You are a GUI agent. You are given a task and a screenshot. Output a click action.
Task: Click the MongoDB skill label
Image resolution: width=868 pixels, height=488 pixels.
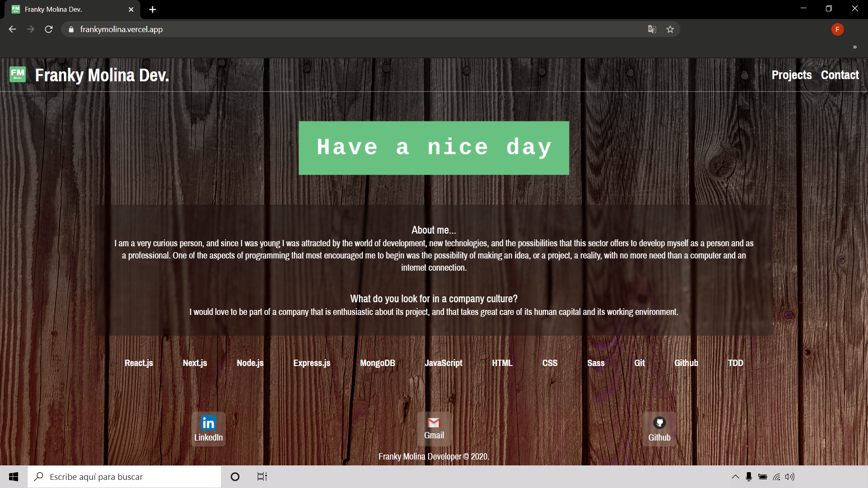[x=377, y=363]
